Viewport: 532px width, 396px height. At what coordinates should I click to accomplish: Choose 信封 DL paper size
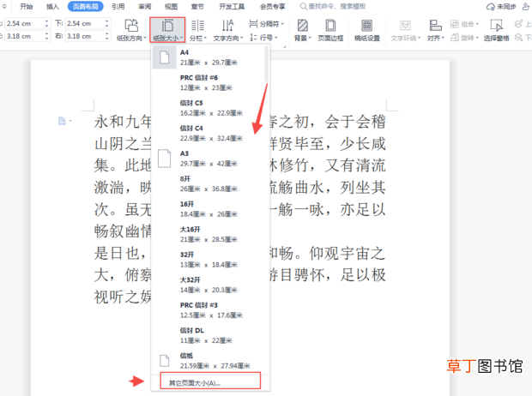coord(208,335)
